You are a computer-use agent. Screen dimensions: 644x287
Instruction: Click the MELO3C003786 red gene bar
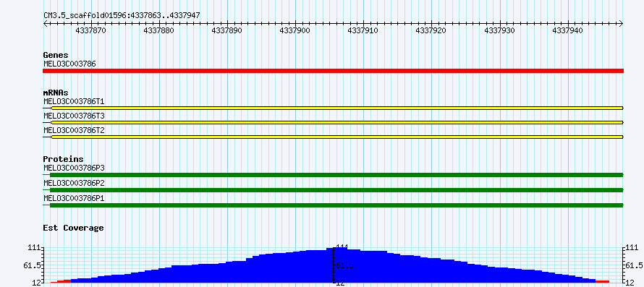[x=333, y=71]
